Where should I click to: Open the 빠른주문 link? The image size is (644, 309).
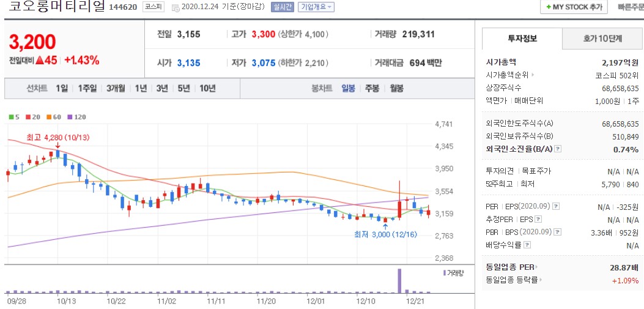pos(631,7)
